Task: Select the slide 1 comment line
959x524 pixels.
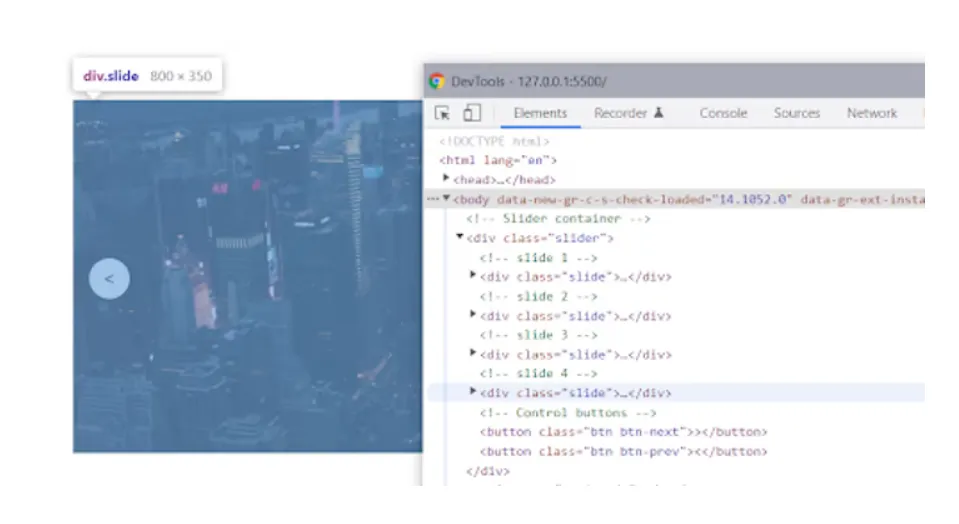Action: coord(538,257)
